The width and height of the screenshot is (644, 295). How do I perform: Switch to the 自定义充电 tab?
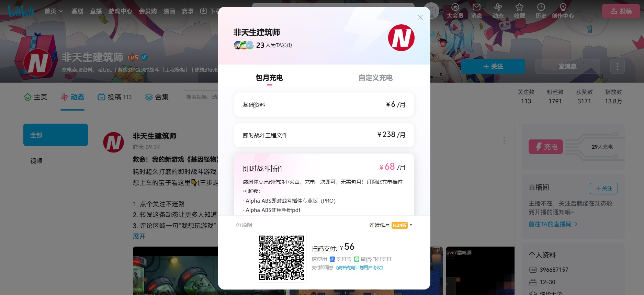point(375,78)
